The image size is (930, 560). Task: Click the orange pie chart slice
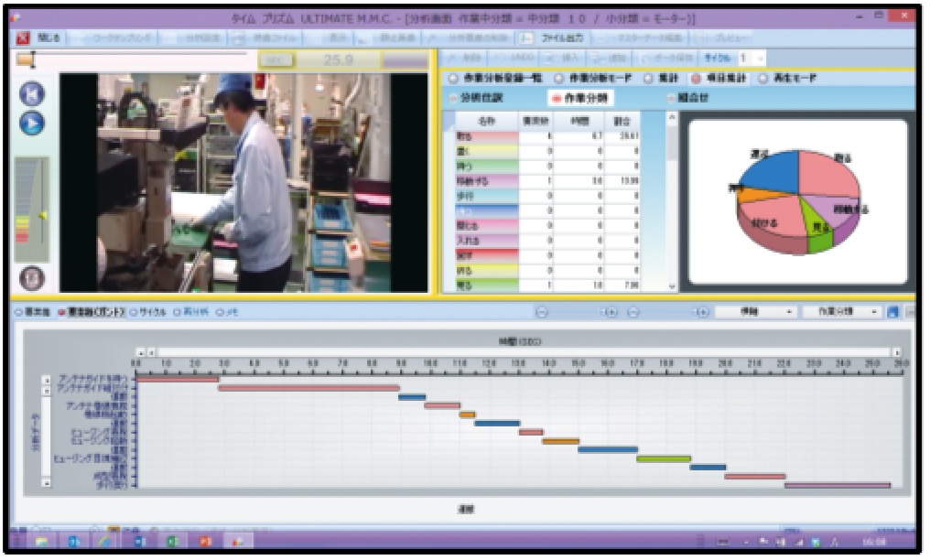[754, 194]
